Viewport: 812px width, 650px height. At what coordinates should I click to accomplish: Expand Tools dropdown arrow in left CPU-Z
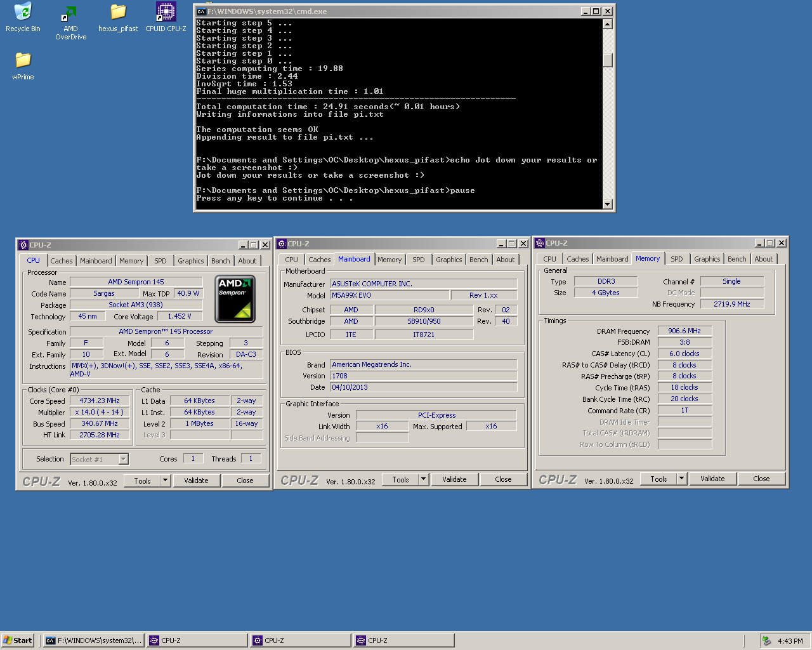(166, 481)
